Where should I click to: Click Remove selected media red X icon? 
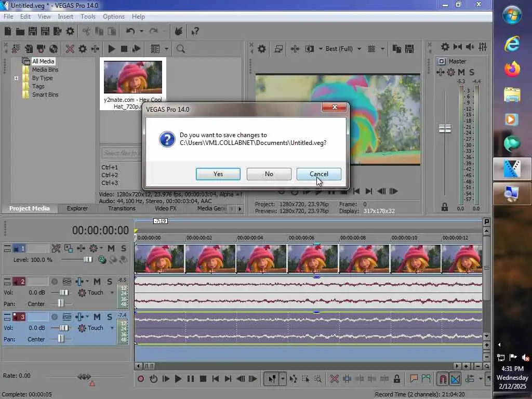[x=70, y=49]
